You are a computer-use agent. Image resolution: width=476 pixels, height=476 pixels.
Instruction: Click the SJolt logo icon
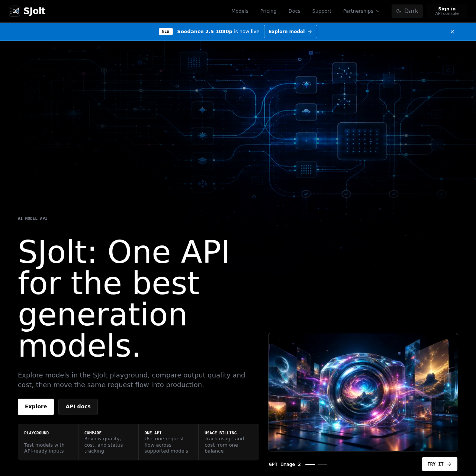coord(15,11)
